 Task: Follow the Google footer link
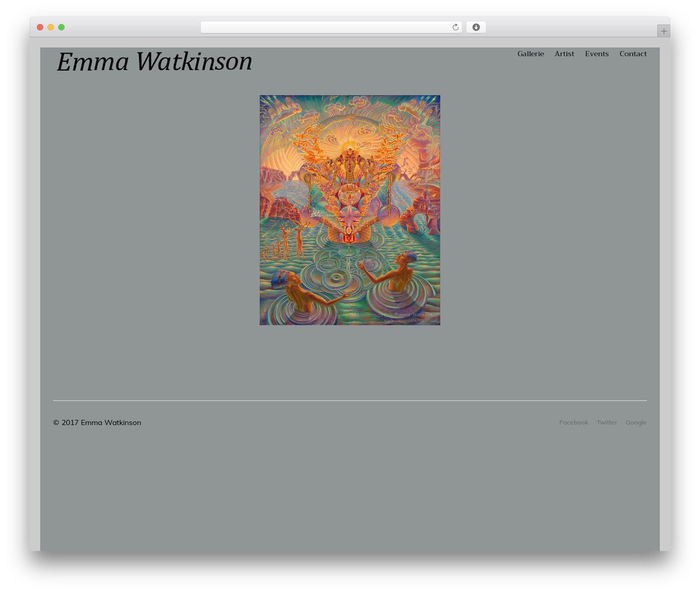click(x=636, y=422)
